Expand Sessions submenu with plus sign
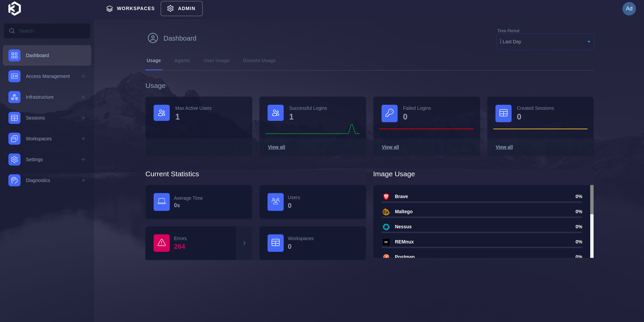This screenshot has height=322, width=644. 83,118
